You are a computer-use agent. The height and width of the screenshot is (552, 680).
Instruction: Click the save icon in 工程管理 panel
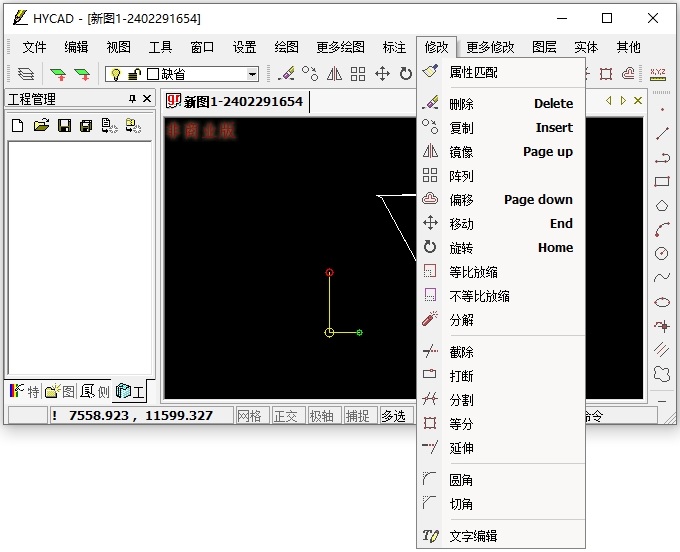coord(64,125)
